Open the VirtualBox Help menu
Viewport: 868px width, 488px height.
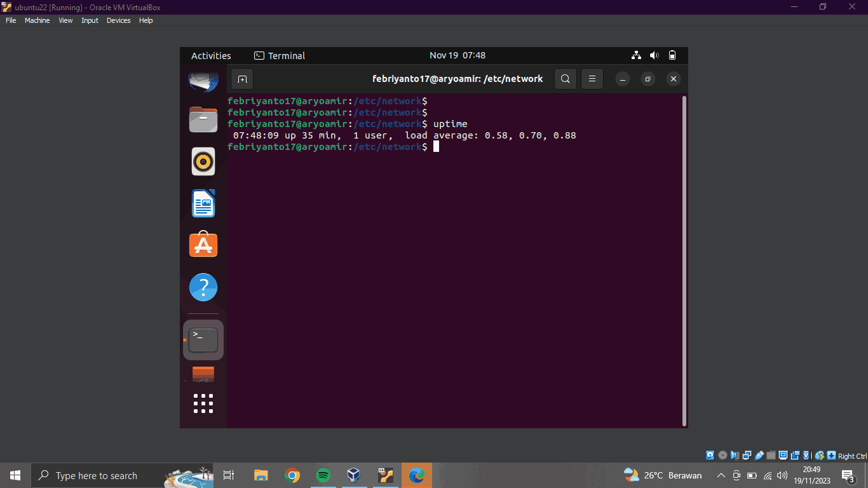pyautogui.click(x=146, y=20)
